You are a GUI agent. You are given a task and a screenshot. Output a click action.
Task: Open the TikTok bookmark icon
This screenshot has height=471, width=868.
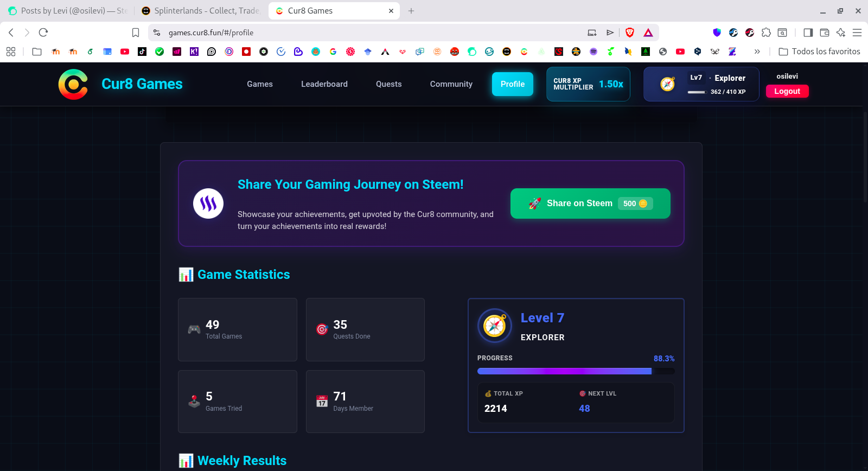pos(142,52)
